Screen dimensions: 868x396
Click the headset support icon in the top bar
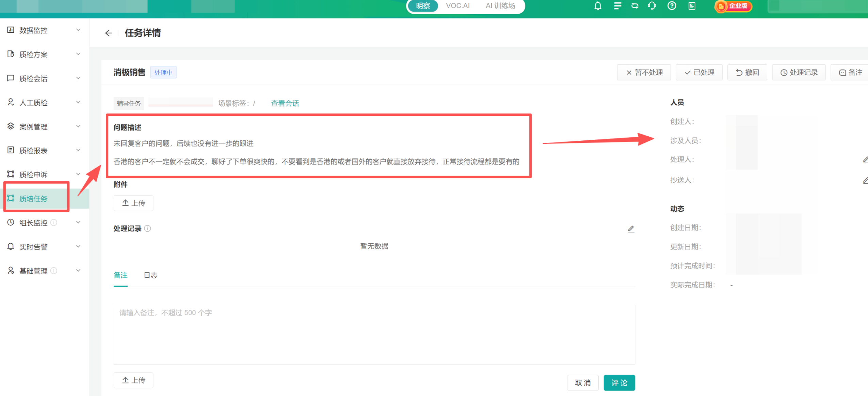(651, 6)
